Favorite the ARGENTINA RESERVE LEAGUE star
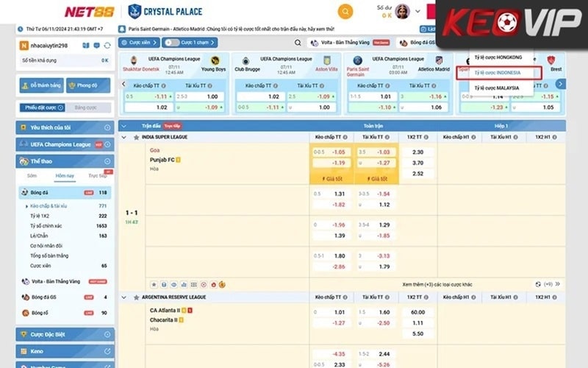Image resolution: width=588 pixels, height=368 pixels. (136, 297)
